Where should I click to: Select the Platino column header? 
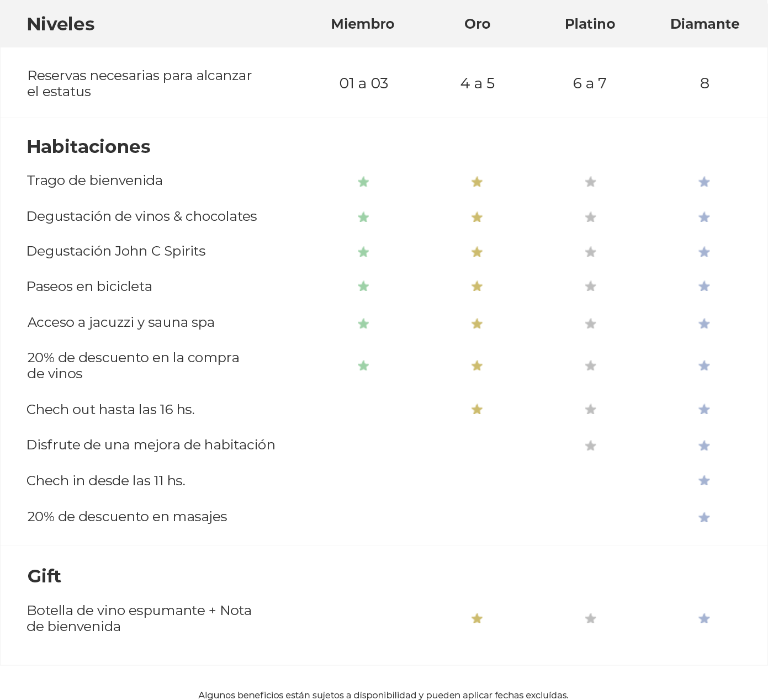pyautogui.click(x=590, y=24)
